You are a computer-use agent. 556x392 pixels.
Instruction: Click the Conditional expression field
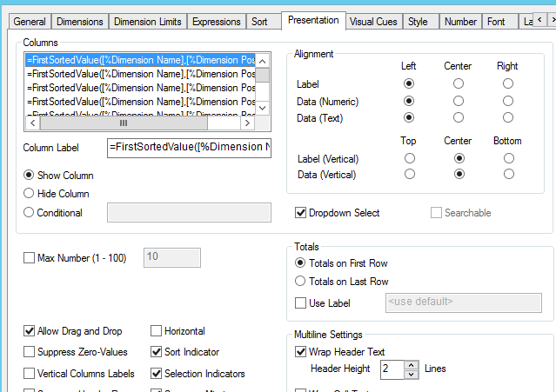[189, 212]
